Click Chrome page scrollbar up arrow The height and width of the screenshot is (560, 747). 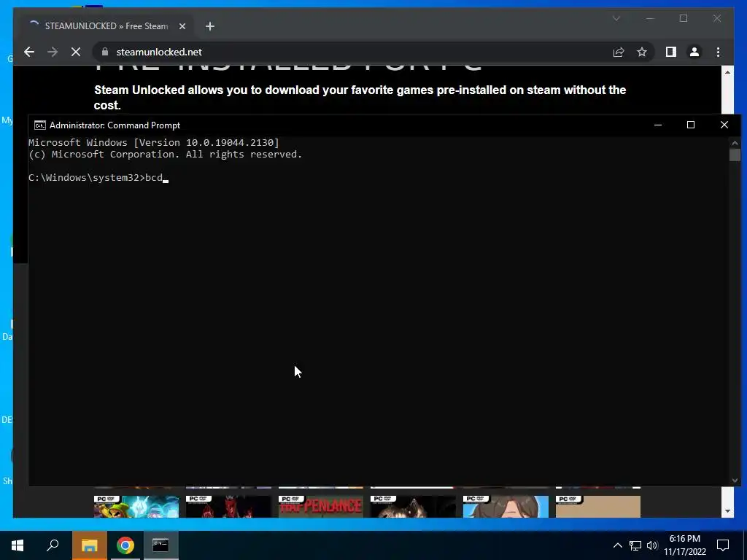pos(727,72)
